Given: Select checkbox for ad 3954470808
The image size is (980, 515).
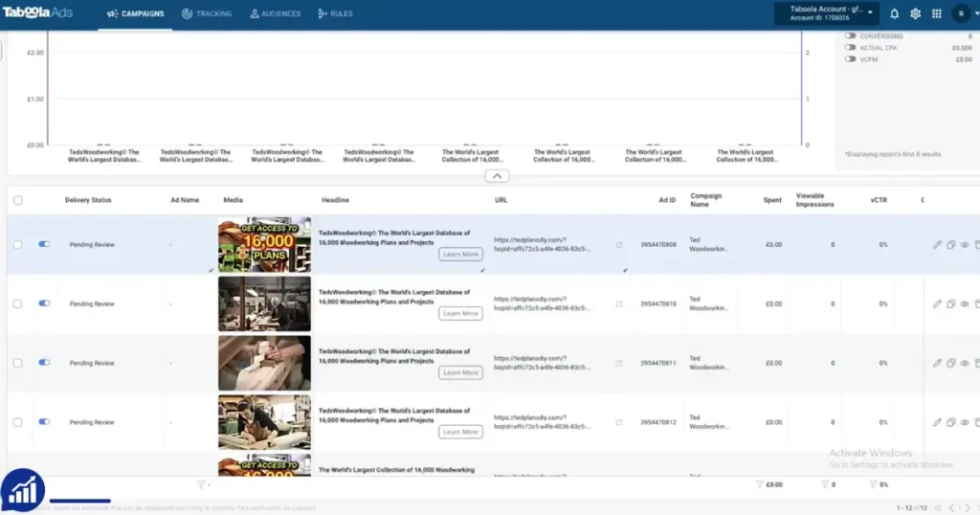Looking at the screenshot, I should pyautogui.click(x=18, y=244).
